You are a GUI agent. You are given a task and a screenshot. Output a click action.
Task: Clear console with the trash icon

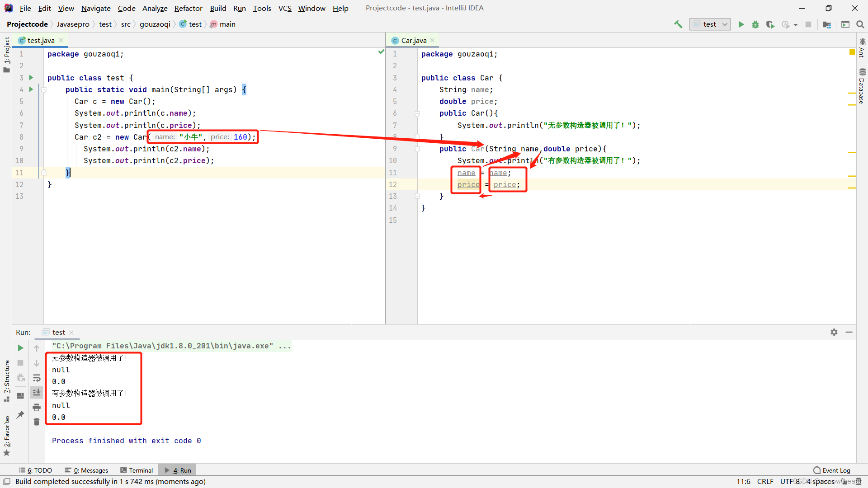click(37, 422)
